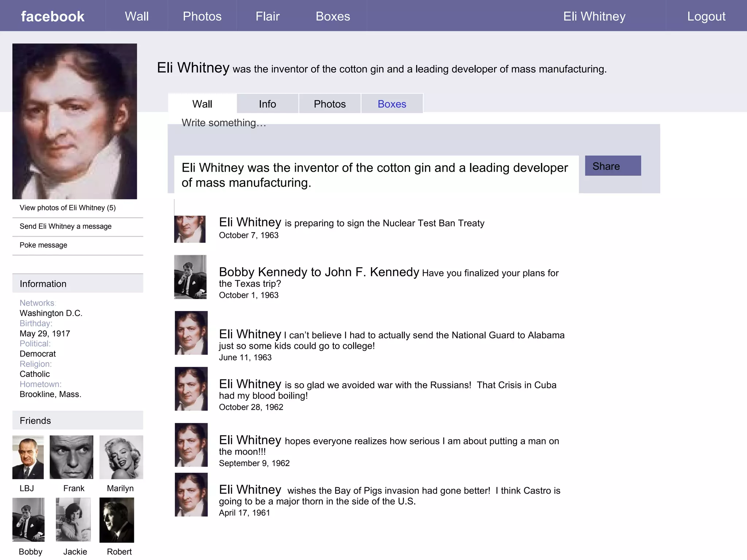Switch to the Info tab
The height and width of the screenshot is (560, 747).
coord(267,104)
